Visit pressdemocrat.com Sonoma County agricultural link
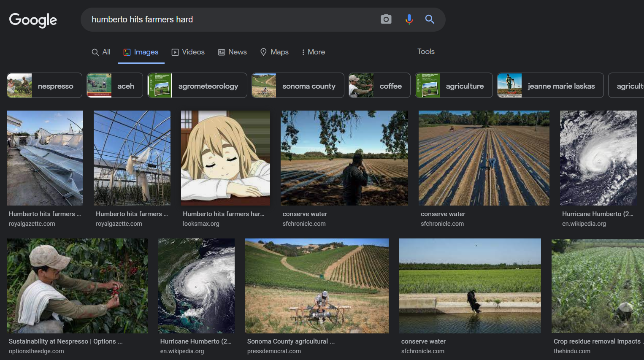This screenshot has height=360, width=644. (x=291, y=341)
